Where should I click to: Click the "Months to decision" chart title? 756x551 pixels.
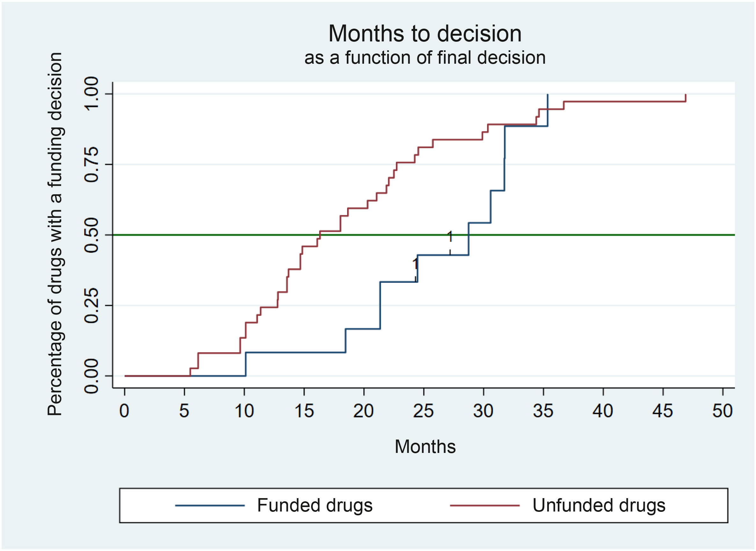click(425, 34)
